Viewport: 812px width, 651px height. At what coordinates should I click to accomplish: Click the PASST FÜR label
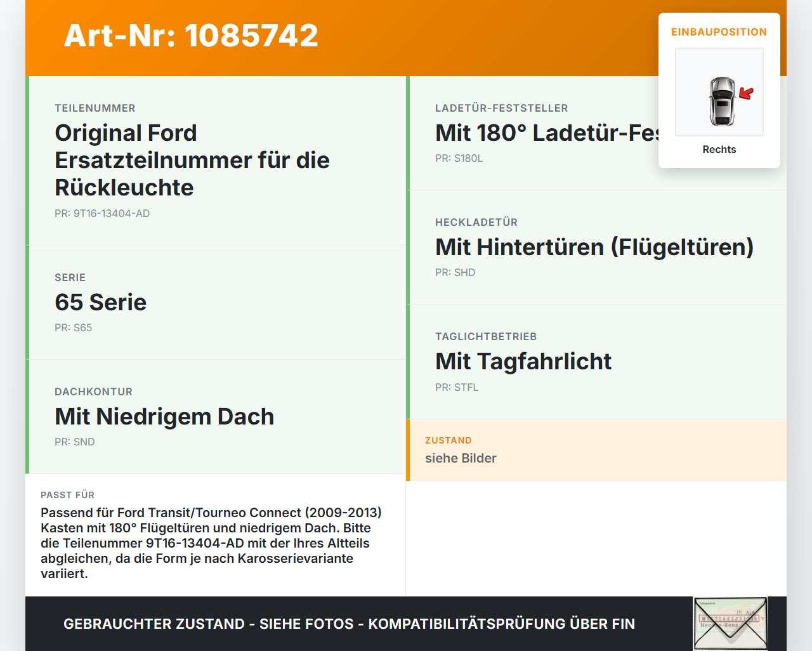67,495
